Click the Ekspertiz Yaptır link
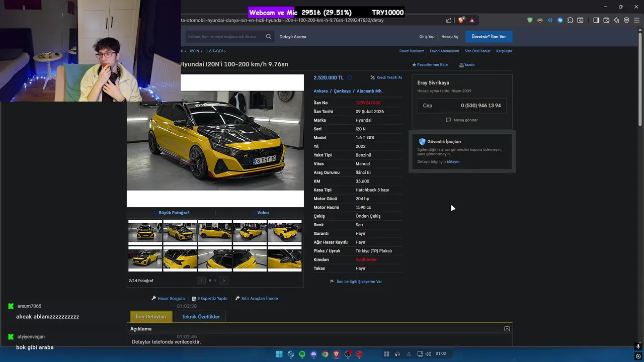Screen dimensions: 644x362 pos(210,299)
